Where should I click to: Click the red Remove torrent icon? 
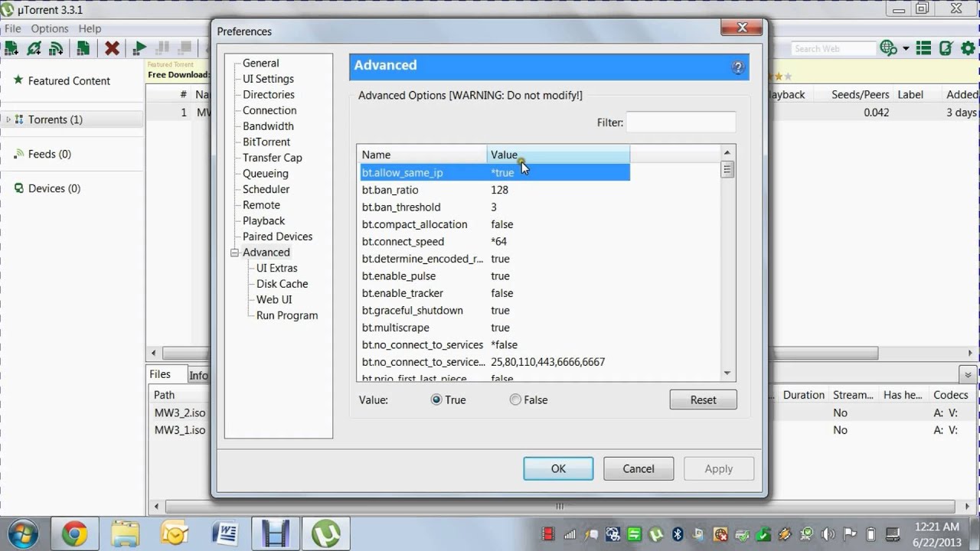coord(112,48)
